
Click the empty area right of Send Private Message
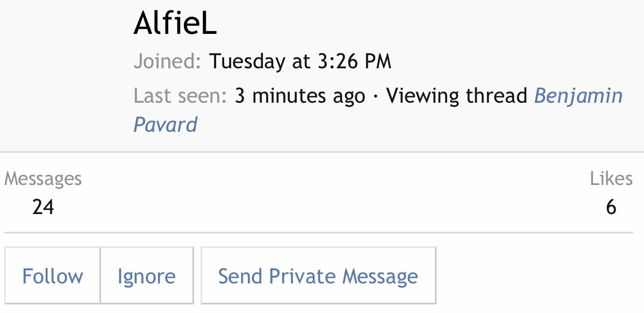coord(538,276)
